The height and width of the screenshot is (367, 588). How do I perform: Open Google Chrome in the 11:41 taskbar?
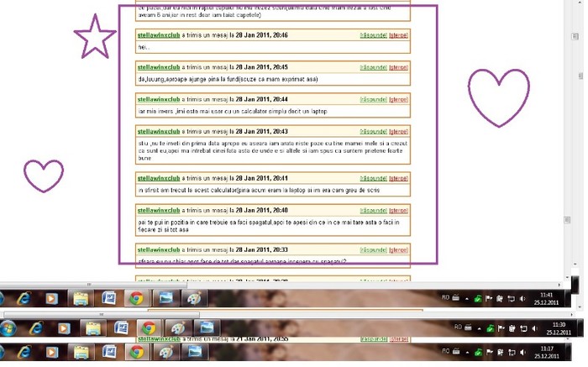pos(135,298)
